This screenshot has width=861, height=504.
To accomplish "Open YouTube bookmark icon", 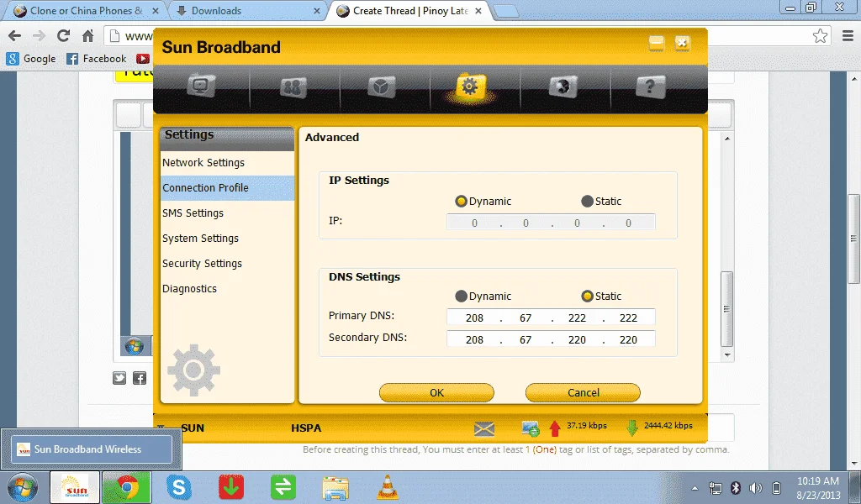I will pyautogui.click(x=143, y=59).
